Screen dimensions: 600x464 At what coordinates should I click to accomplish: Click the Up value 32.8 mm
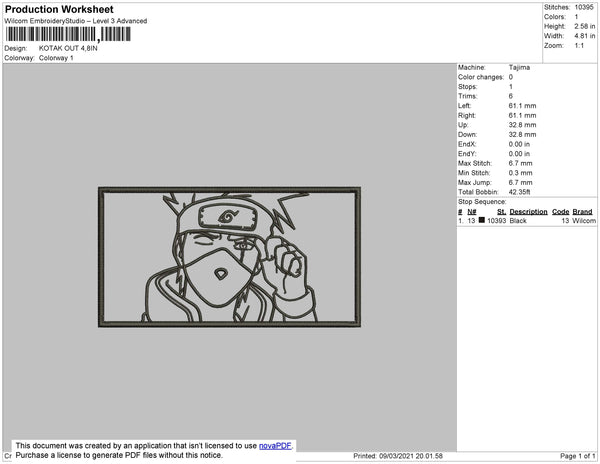point(522,125)
